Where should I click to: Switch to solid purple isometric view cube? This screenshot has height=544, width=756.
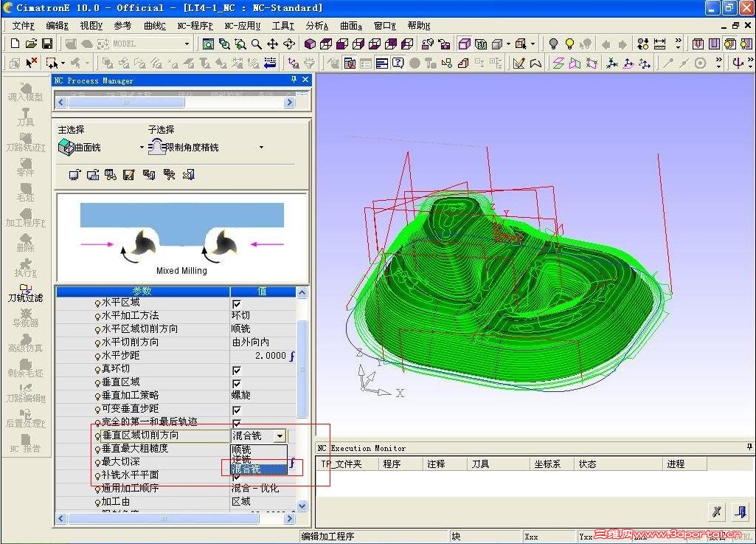click(x=310, y=44)
